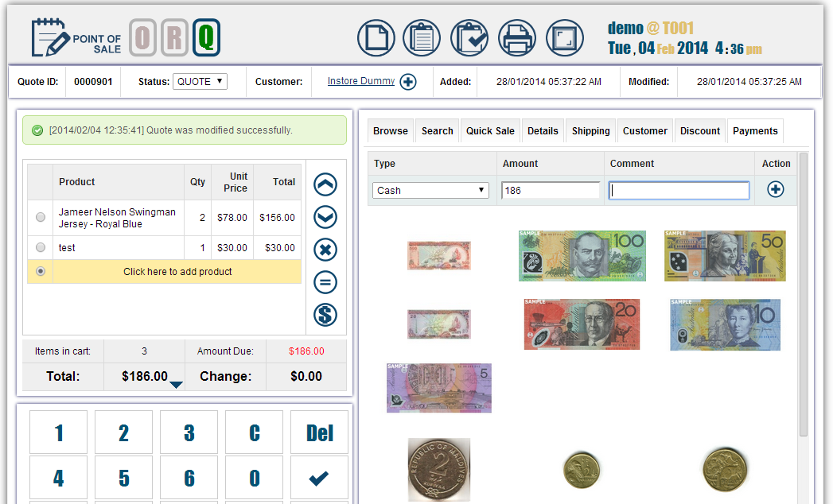Viewport: 833px width, 504px height.
Task: Select the radio button for the test product
Action: pos(40,247)
